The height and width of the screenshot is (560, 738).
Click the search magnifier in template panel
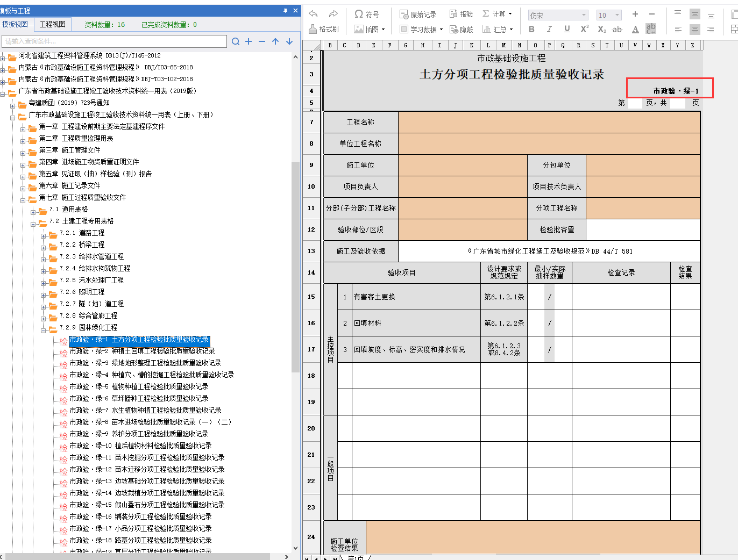236,41
